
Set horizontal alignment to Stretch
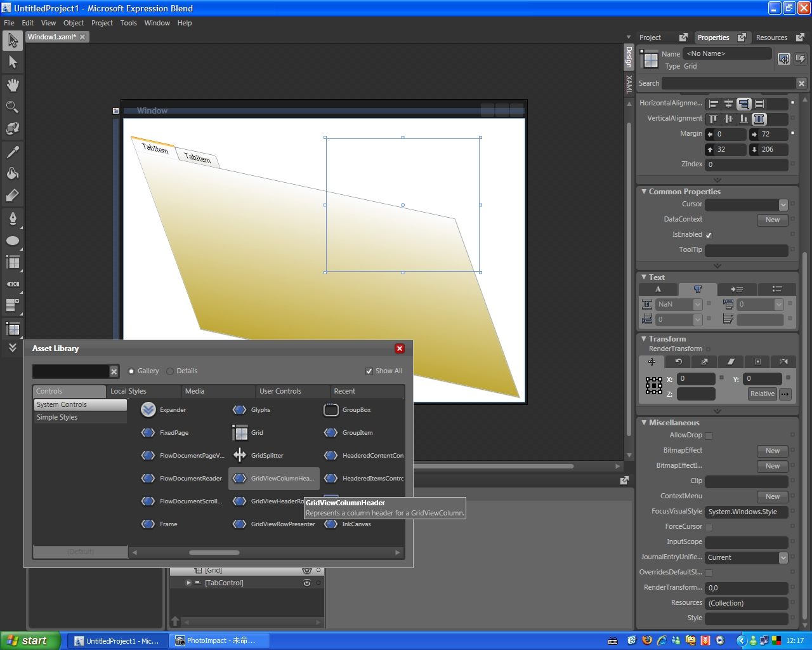tap(759, 103)
